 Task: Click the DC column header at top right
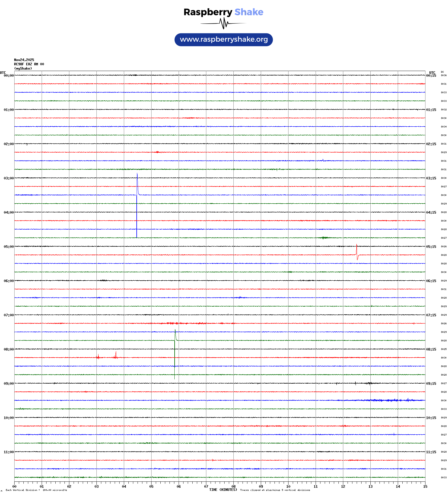[442, 72]
